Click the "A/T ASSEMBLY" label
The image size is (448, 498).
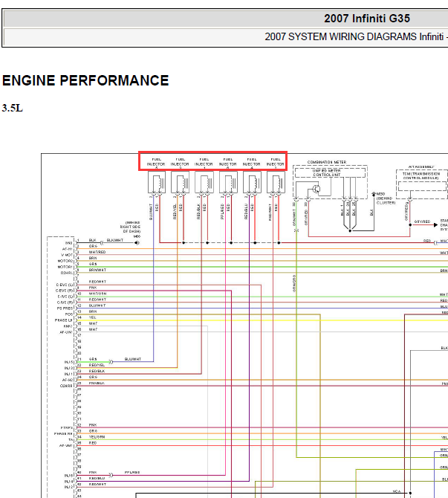(x=421, y=166)
